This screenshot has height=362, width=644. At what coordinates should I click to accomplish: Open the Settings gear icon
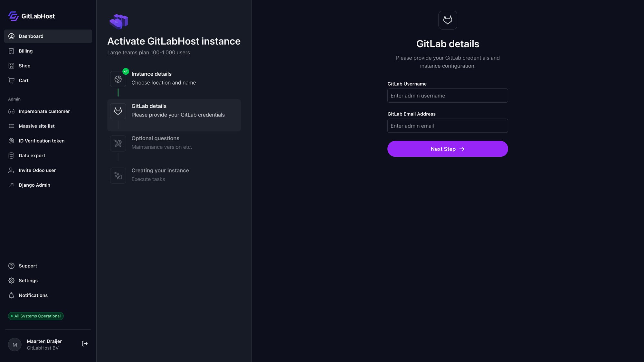pos(11,280)
